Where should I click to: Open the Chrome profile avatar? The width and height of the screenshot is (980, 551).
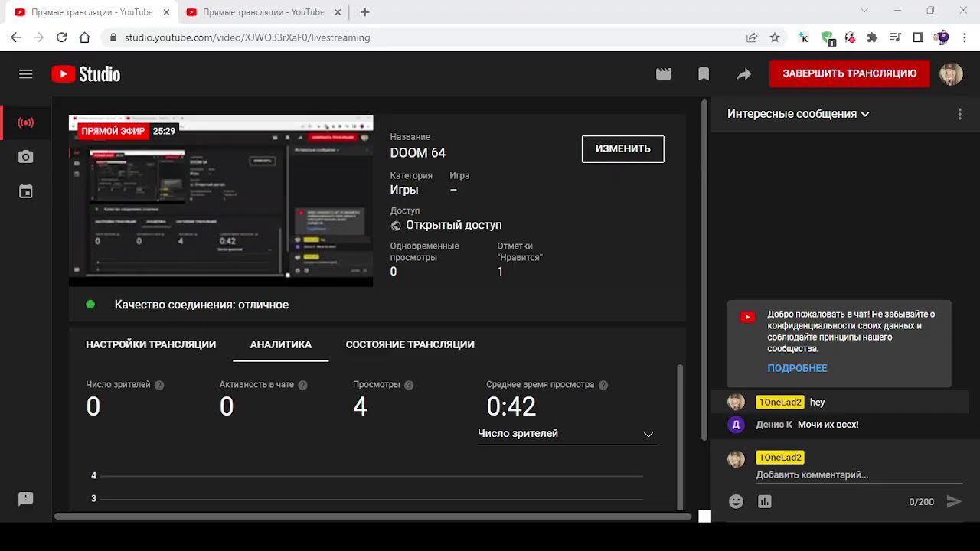pos(941,37)
